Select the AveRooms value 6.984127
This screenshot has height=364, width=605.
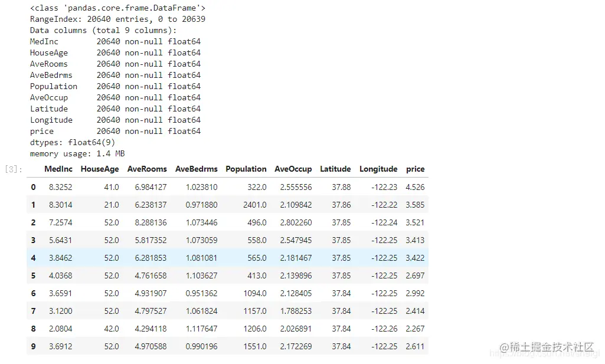click(151, 187)
